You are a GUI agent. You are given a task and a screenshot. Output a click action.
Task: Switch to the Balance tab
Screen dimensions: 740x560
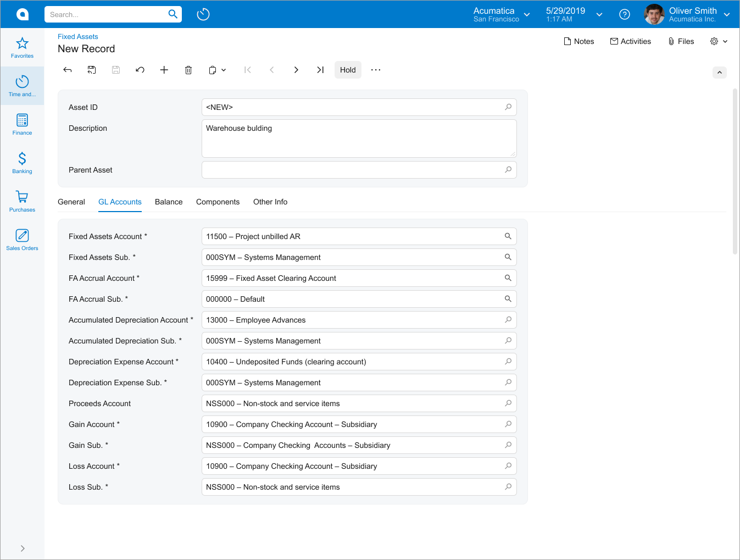[169, 202]
